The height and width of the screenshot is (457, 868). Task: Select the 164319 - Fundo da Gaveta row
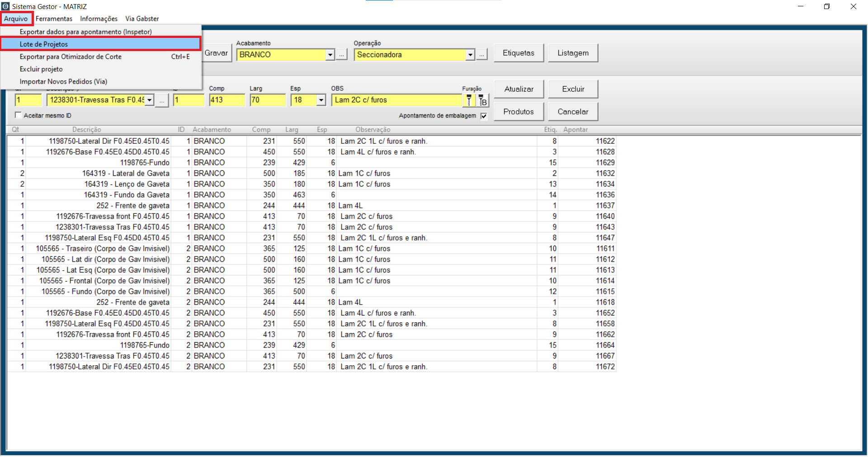coord(311,195)
